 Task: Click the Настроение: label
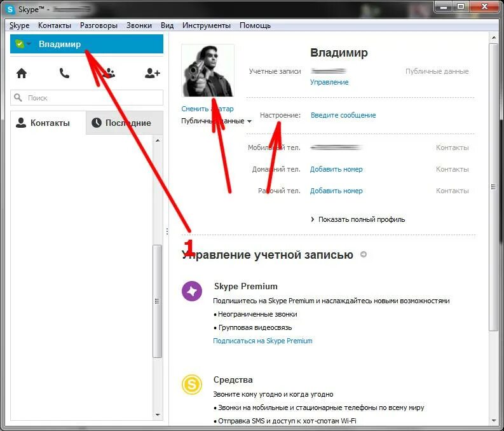280,115
